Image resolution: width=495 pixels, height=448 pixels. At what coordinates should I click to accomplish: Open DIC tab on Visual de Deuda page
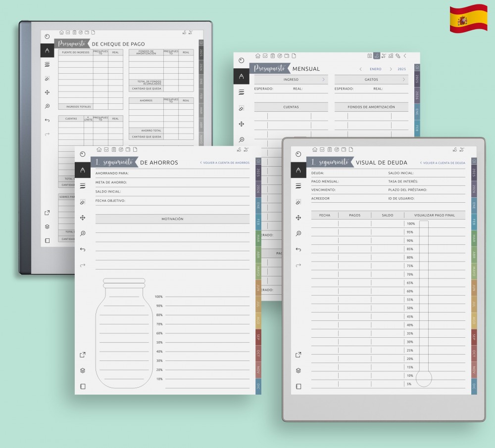[x=474, y=386]
